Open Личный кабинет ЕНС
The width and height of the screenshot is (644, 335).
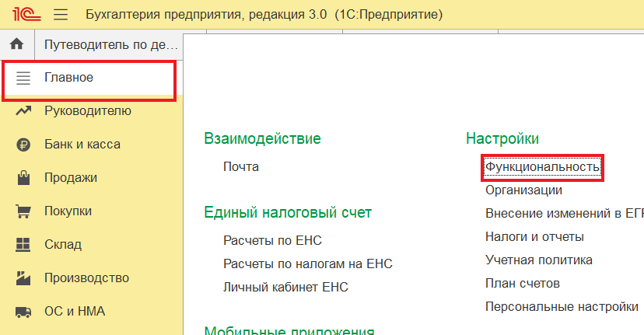pos(285,287)
